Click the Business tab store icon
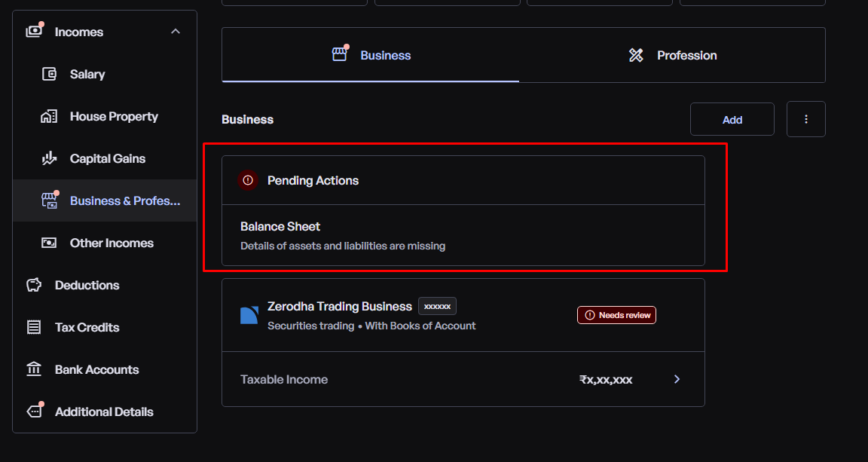Image resolution: width=868 pixels, height=462 pixels. pyautogui.click(x=340, y=54)
